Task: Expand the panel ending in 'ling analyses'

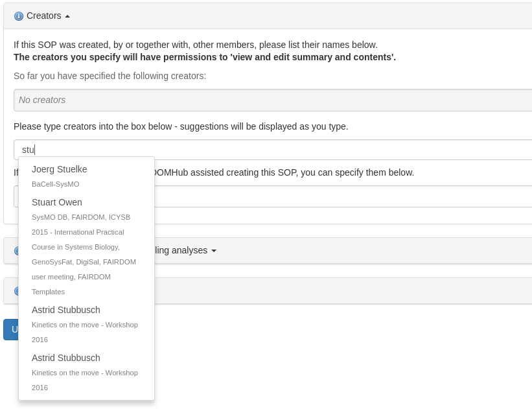Action: 214,251
